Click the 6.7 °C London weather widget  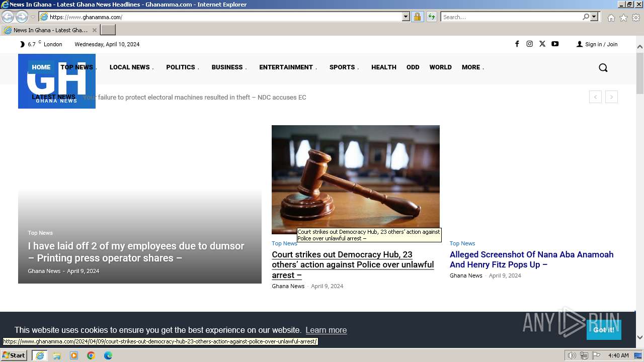click(x=41, y=44)
